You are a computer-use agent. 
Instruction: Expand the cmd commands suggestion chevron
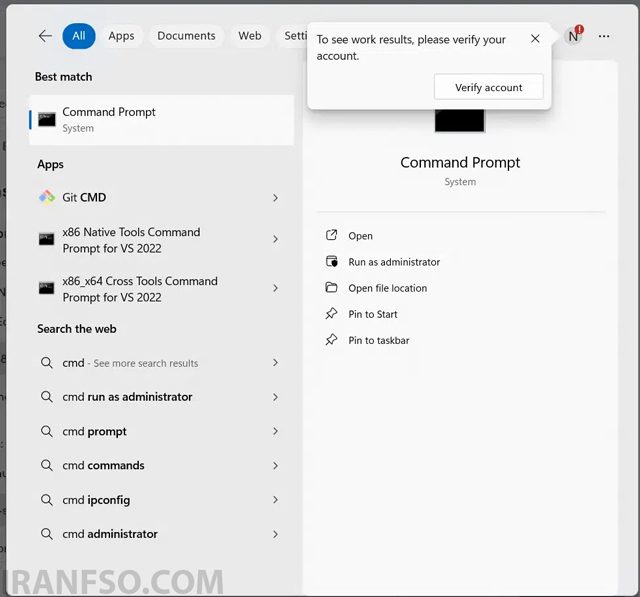click(276, 466)
